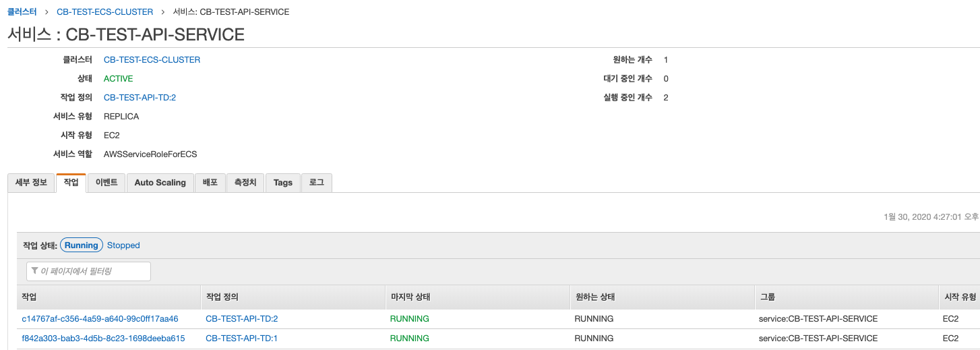Click the 실행 중인 개수 value 2
Viewport: 980px width, 350px height.
click(x=666, y=98)
